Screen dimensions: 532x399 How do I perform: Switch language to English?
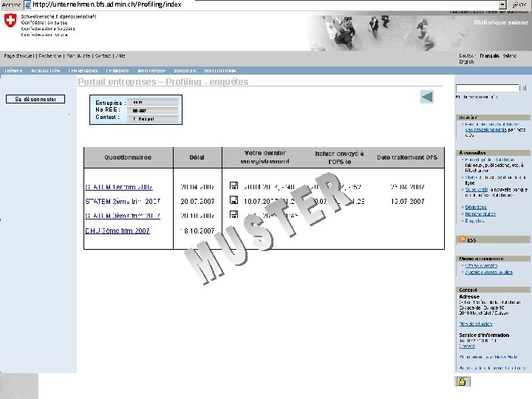coord(466,62)
